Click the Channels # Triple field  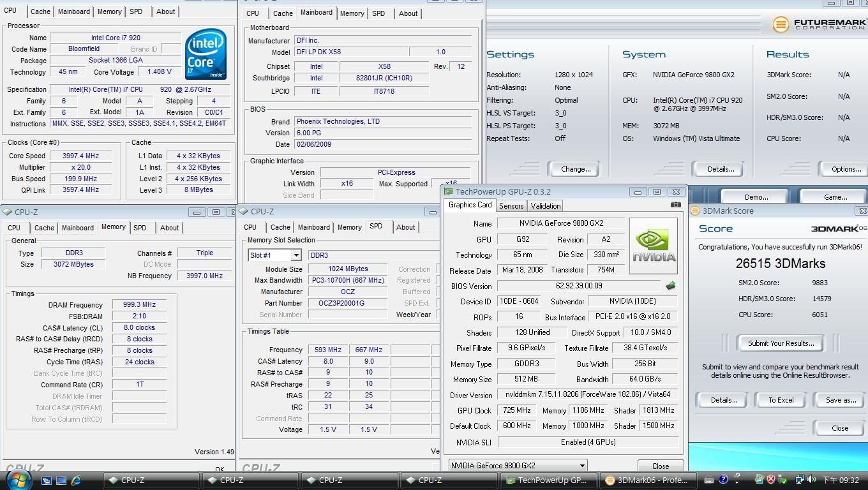point(204,253)
